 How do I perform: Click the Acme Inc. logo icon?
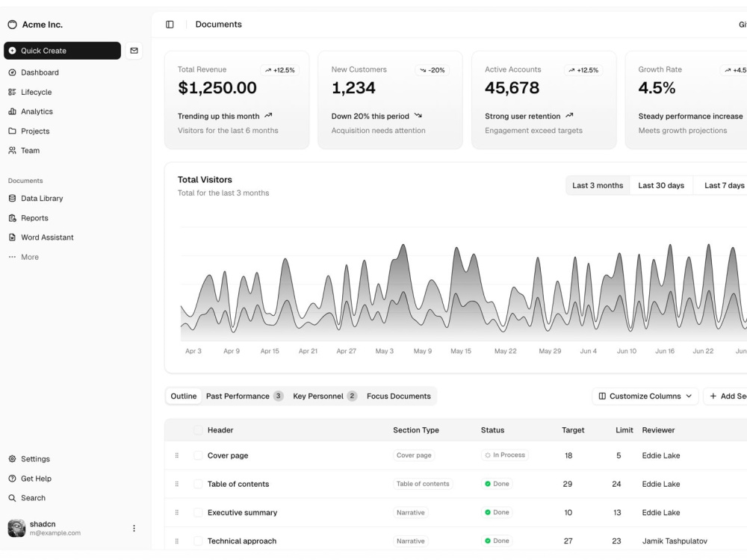(x=13, y=25)
